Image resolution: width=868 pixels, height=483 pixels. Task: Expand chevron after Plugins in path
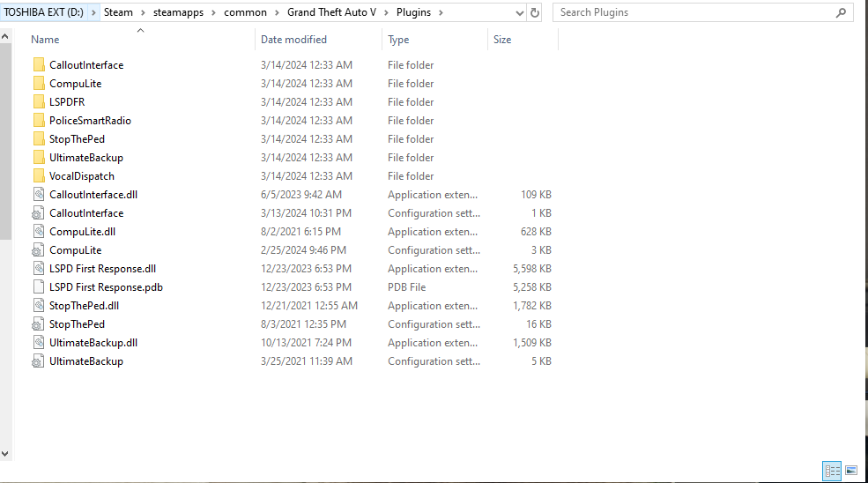point(441,12)
